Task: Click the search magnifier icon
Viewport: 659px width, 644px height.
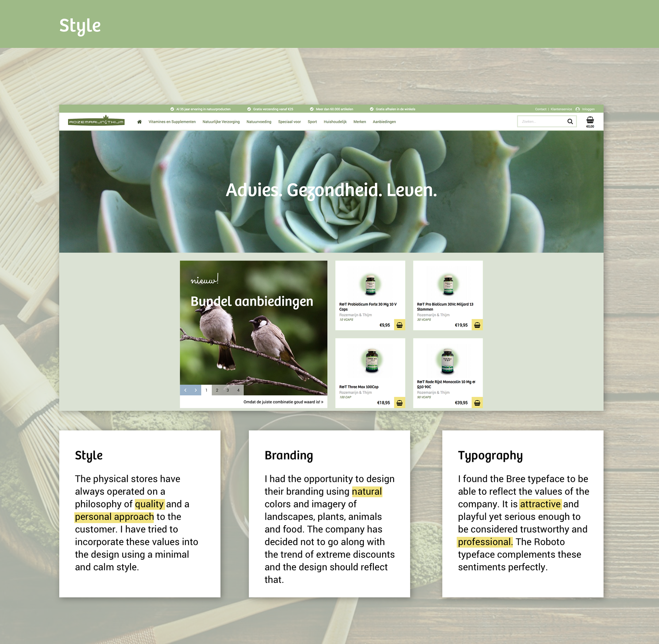Action: pos(570,122)
